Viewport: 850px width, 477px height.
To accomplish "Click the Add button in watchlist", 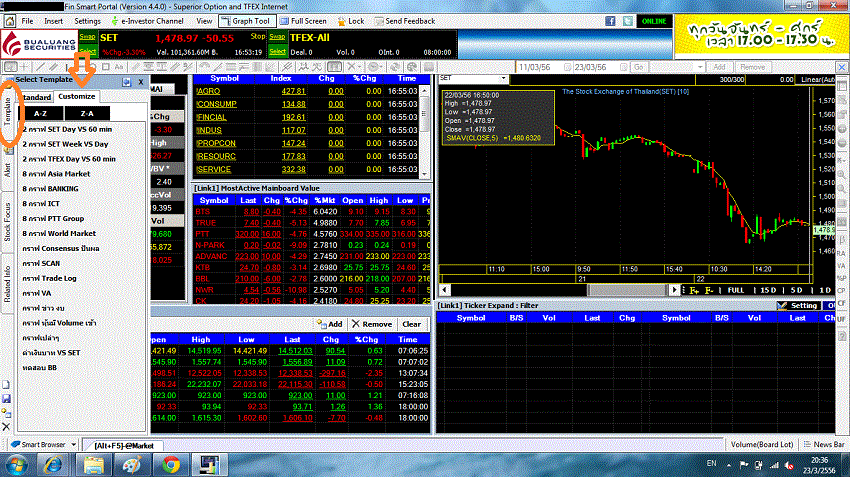I will tap(330, 324).
